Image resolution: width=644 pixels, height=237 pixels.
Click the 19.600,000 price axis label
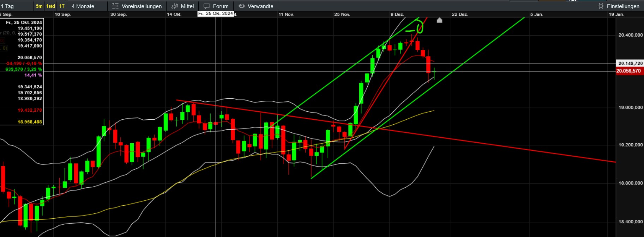click(x=631, y=108)
